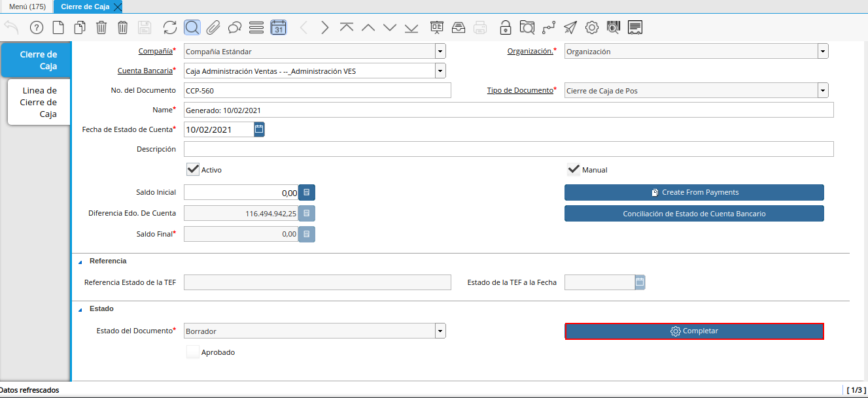
Task: Click the Help question mark icon
Action: pos(37,27)
